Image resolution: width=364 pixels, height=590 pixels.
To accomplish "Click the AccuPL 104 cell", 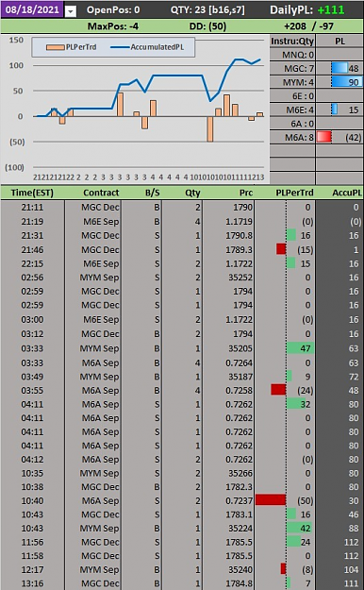I will tap(339, 569).
